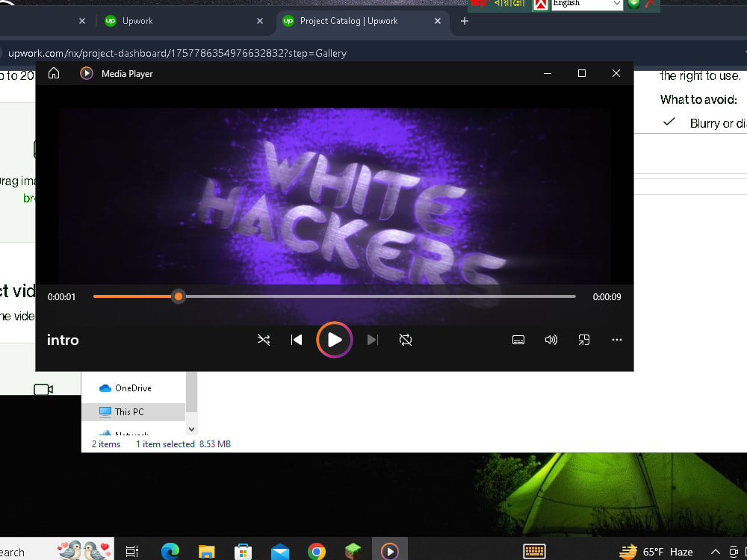This screenshot has height=560, width=747.
Task: Open a new browser tab
Action: coord(465,21)
